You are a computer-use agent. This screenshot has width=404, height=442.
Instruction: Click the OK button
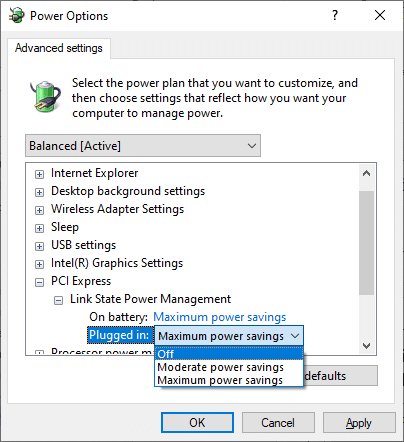click(x=197, y=423)
